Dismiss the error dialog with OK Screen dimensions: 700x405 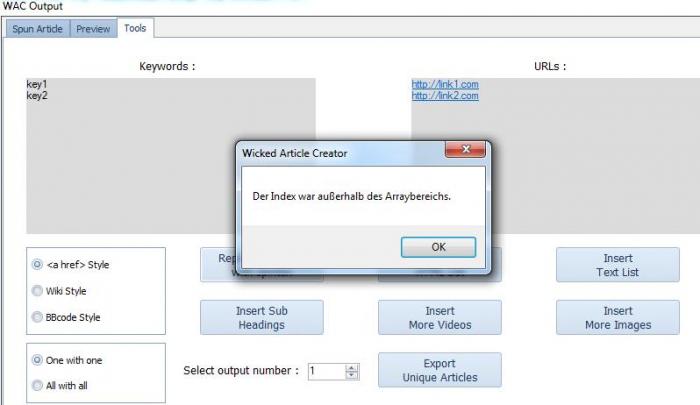pos(438,247)
